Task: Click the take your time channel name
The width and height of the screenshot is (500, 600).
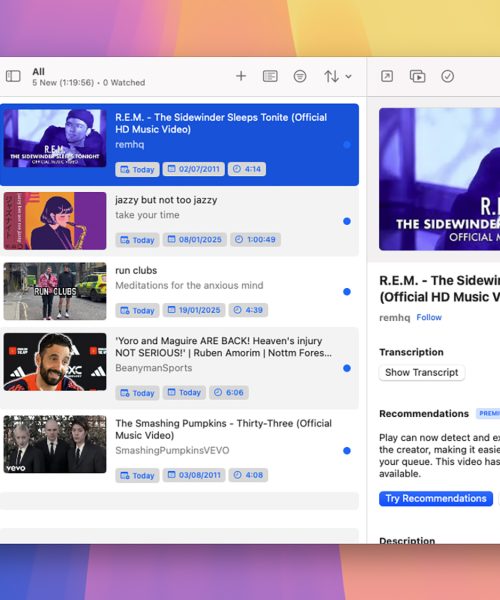Action: (x=147, y=215)
